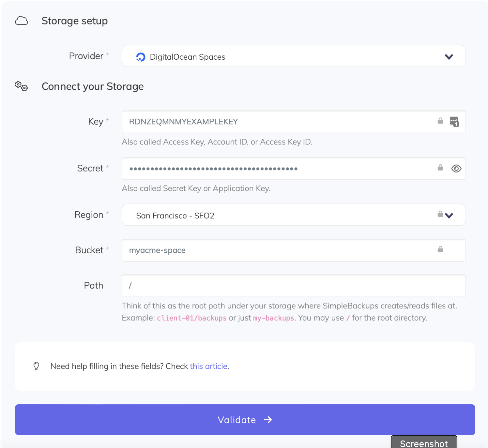Click the cloud icon beside Storage setup
Screen dimensions: 488x448
pyautogui.click(x=22, y=21)
